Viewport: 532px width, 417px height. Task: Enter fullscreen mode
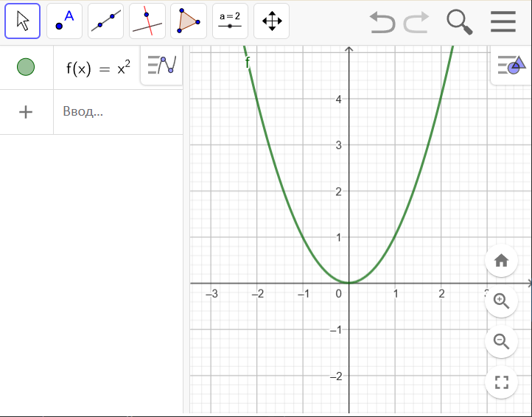tap(502, 382)
